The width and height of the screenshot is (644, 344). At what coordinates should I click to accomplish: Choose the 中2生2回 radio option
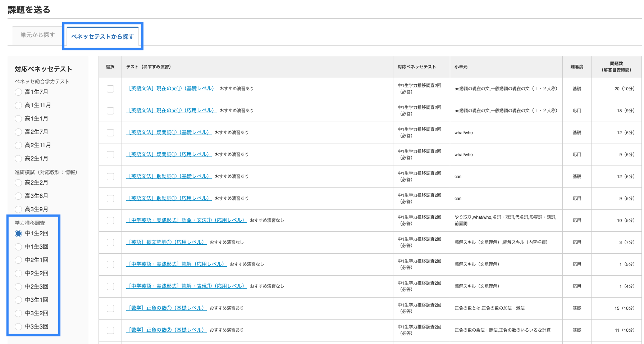pyautogui.click(x=18, y=273)
